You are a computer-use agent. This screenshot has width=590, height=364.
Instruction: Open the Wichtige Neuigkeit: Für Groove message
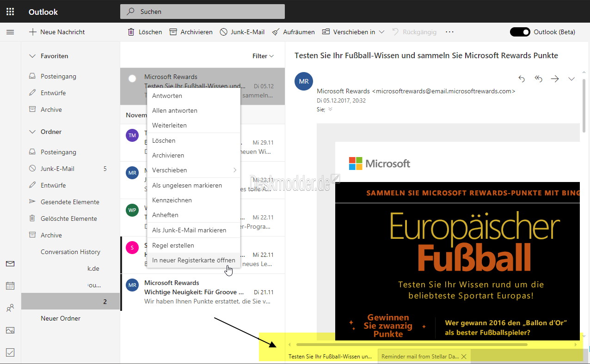pyautogui.click(x=203, y=292)
